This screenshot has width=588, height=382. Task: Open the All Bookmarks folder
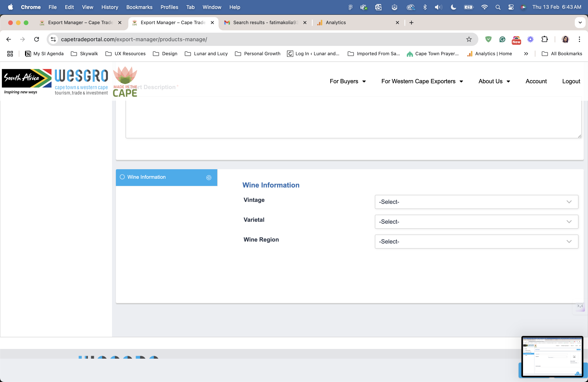[x=562, y=54]
